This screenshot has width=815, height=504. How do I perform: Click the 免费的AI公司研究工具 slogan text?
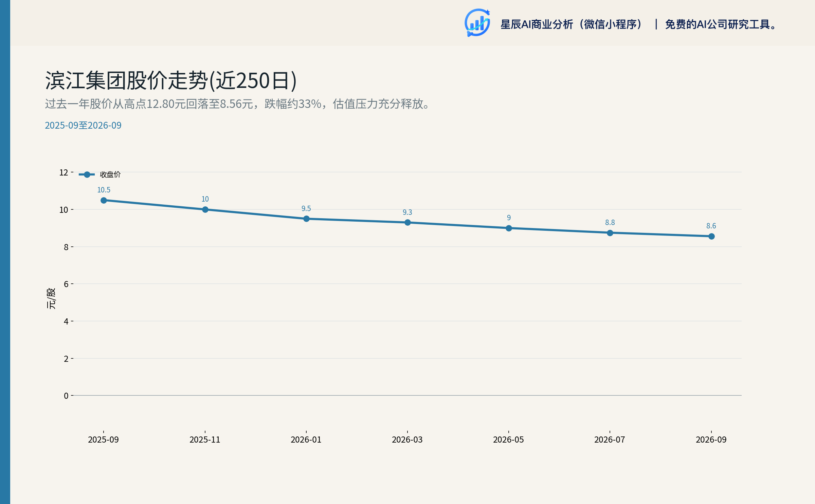coord(721,24)
